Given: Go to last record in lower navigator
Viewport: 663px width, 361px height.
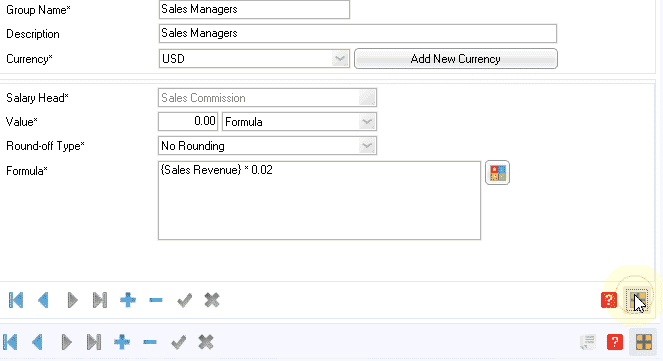Looking at the screenshot, I should point(94,342).
